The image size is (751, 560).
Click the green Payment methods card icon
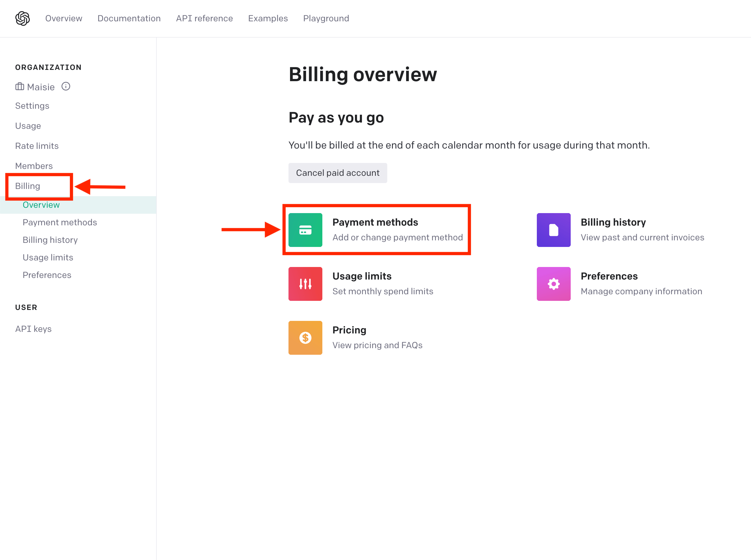click(305, 230)
